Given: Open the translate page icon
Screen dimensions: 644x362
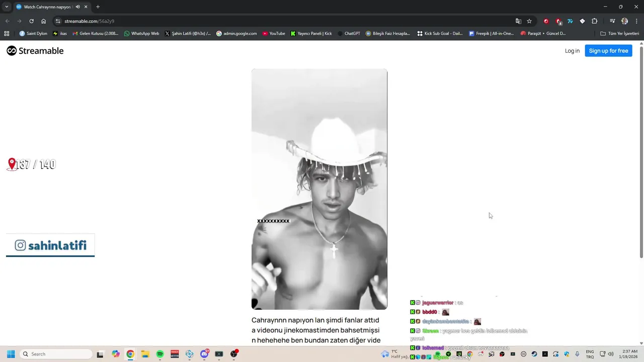Looking at the screenshot, I should click(x=518, y=21).
